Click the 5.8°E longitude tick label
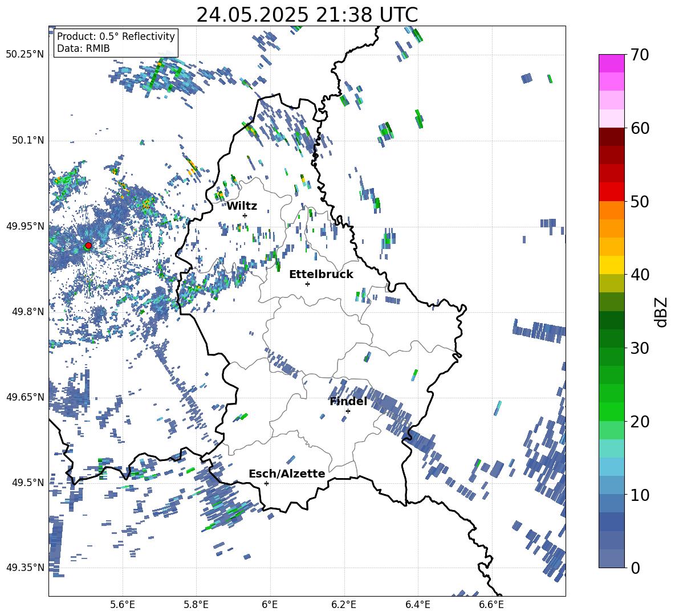The width and height of the screenshot is (675, 616). coord(196,605)
